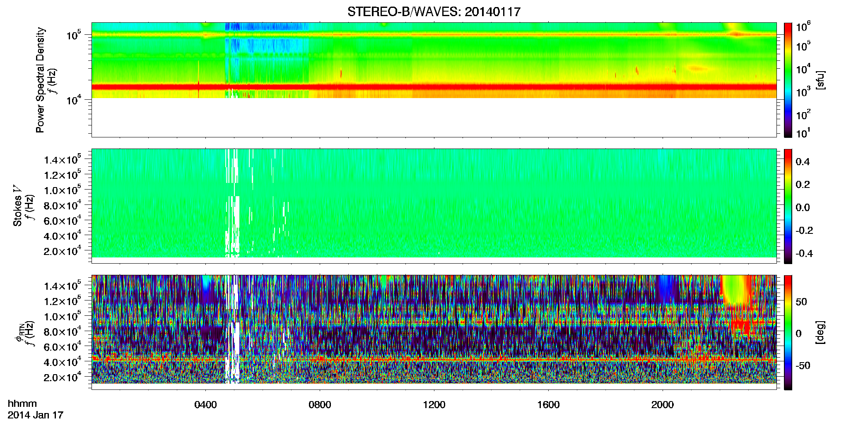868x447 pixels.
Task: Select the -0.4 label on Stokes colorbar
Action: pyautogui.click(x=804, y=253)
